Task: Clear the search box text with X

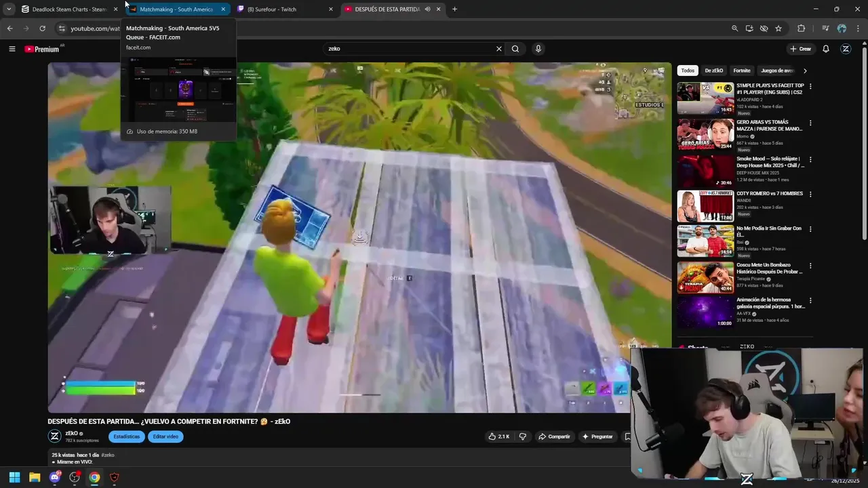Action: tap(499, 49)
